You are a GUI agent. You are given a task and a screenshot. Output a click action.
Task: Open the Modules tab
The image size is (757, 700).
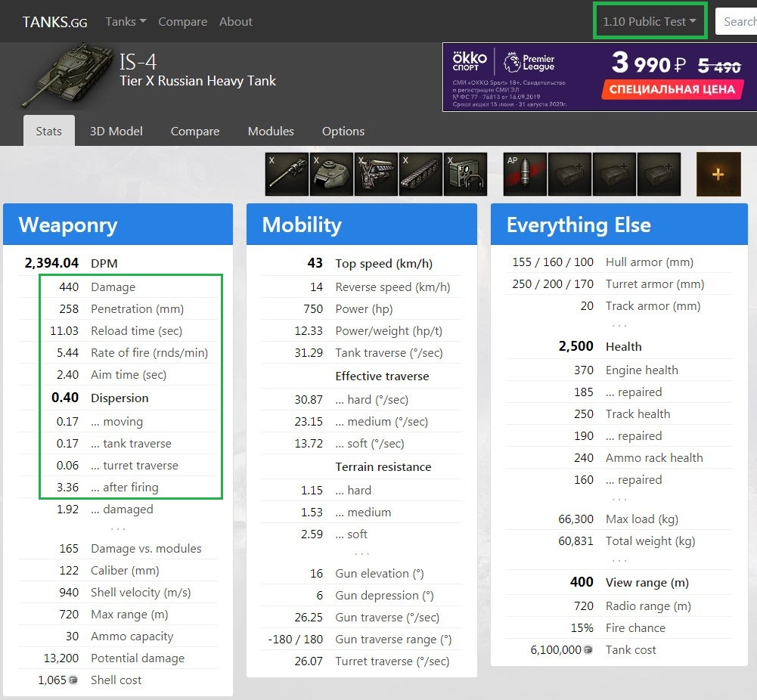coord(271,132)
